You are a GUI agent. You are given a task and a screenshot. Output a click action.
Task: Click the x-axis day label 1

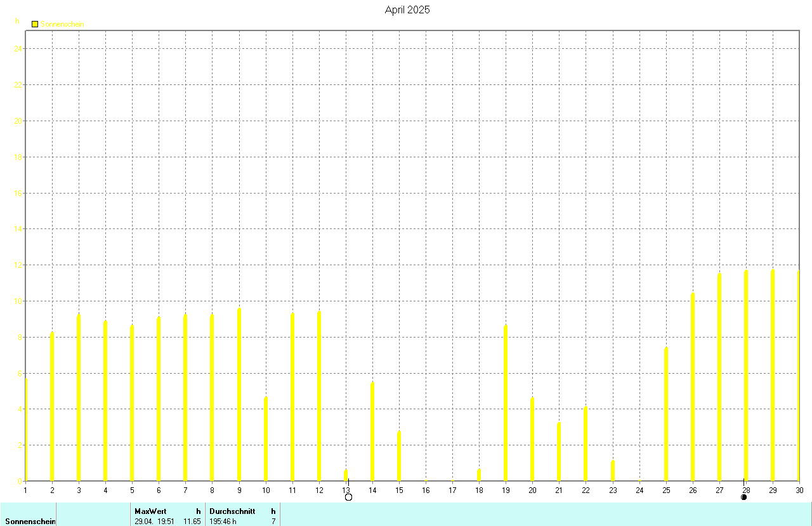click(x=25, y=490)
